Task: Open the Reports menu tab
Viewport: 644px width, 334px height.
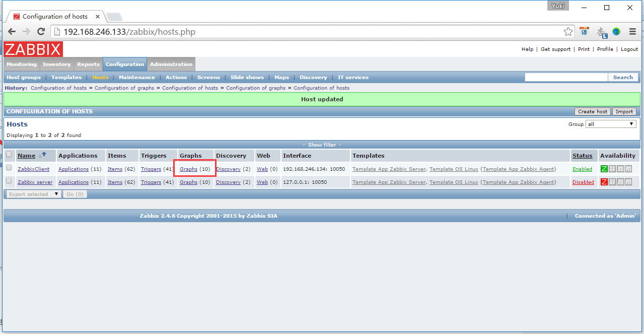Action: pyautogui.click(x=89, y=64)
